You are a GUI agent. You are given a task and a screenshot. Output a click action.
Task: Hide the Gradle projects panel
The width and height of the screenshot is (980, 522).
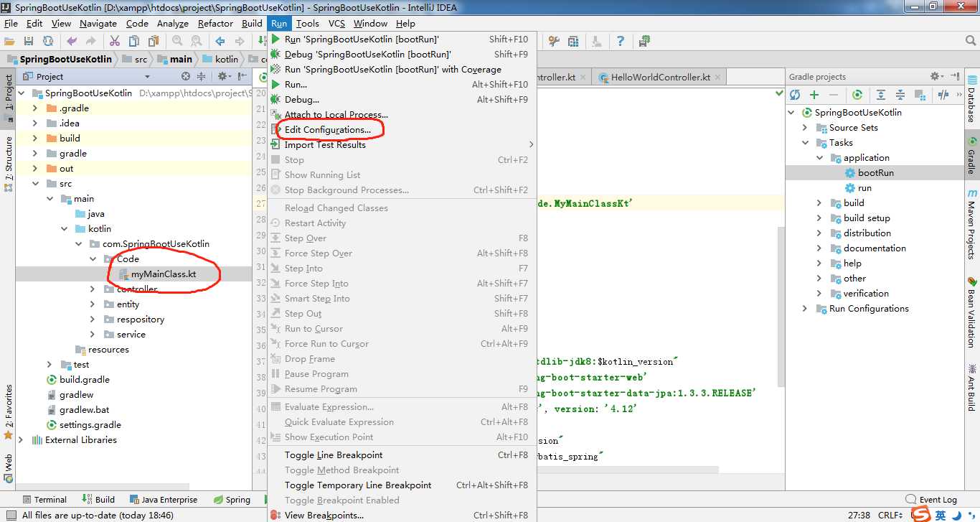click(x=956, y=76)
